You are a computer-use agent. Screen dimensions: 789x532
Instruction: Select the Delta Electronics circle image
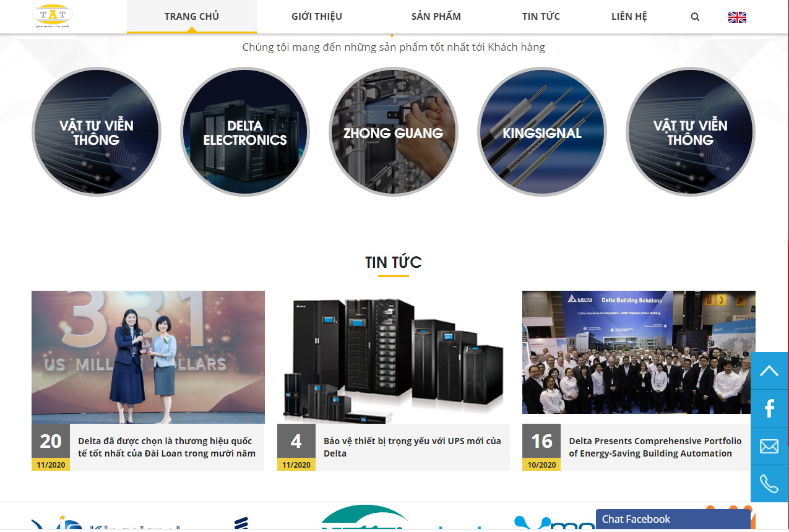click(245, 132)
